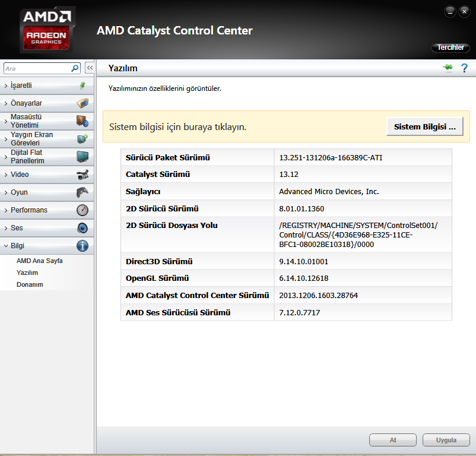Open the Tercihler preferences button

click(450, 47)
